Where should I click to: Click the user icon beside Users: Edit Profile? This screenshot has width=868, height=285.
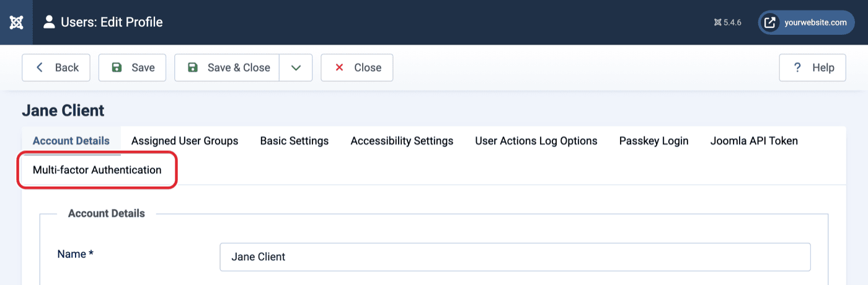tap(49, 22)
